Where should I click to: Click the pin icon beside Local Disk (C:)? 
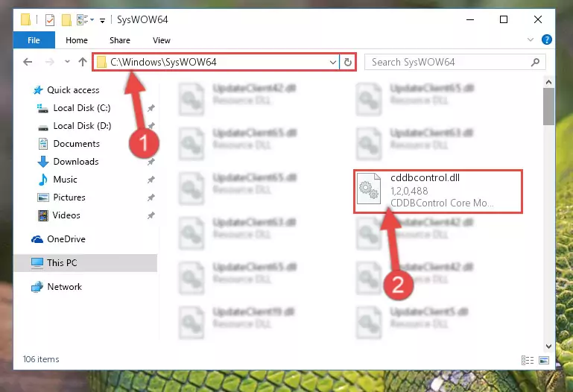click(x=151, y=108)
